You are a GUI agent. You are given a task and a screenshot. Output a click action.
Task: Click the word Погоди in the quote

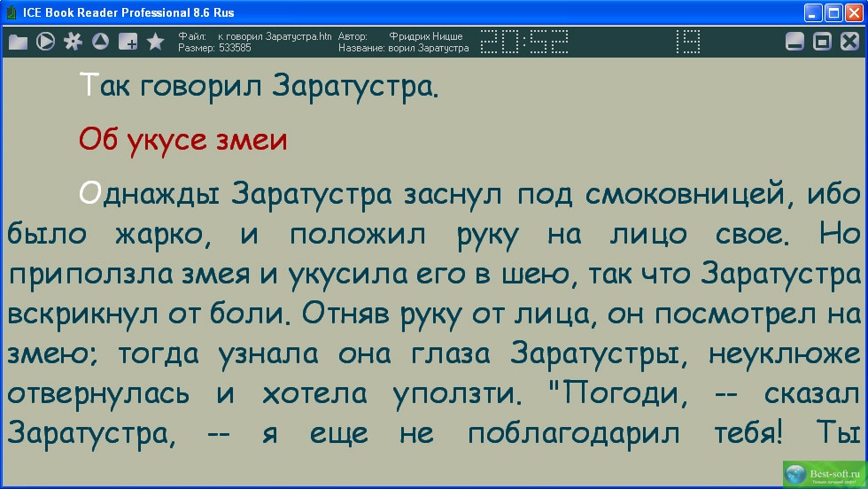click(x=621, y=393)
